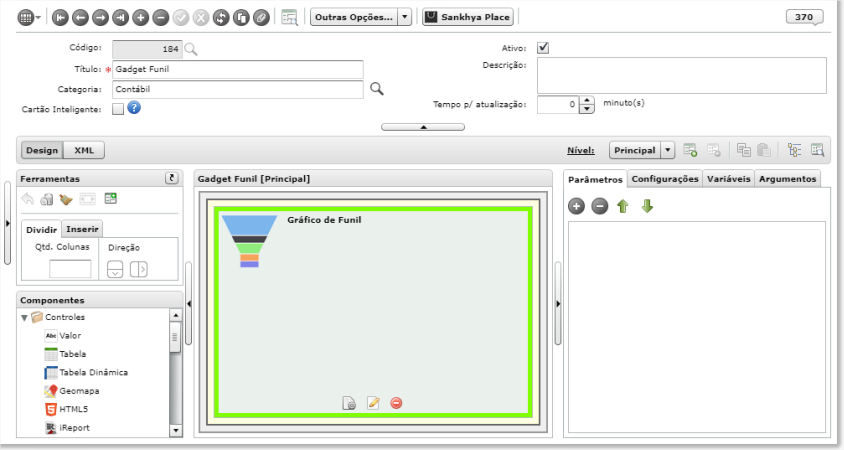Uncheck the Ativo checkbox

[543, 48]
